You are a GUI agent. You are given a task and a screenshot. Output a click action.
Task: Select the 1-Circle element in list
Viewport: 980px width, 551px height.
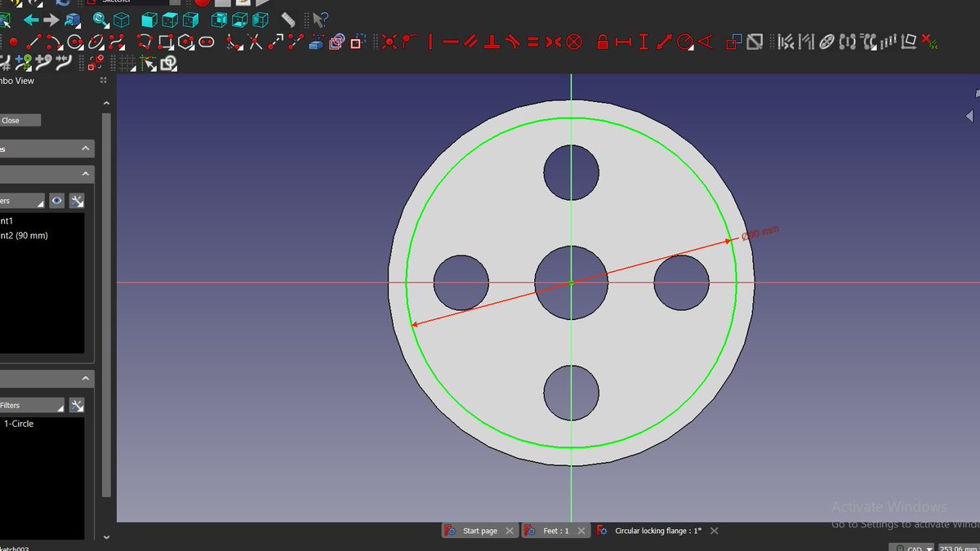19,424
